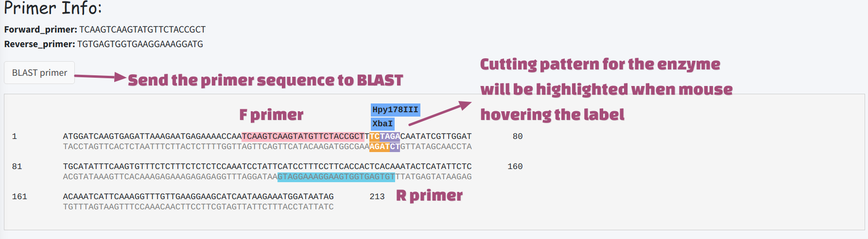Click the sequence line starting at position 161

pos(198,197)
